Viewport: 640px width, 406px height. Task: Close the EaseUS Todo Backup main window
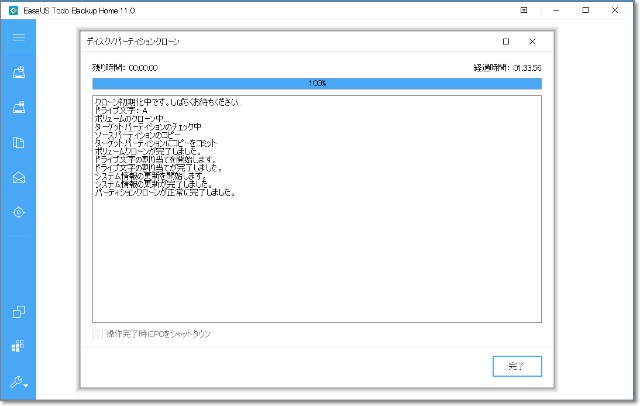(616, 10)
